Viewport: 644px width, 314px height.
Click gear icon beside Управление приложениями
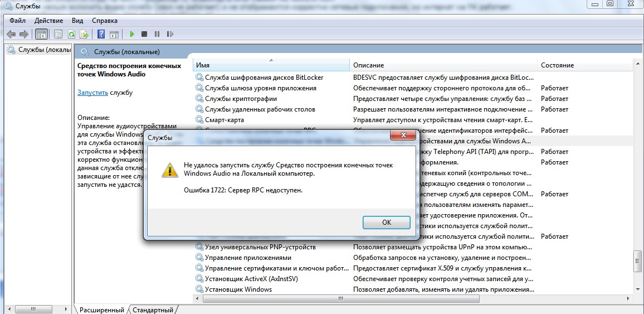tap(199, 257)
